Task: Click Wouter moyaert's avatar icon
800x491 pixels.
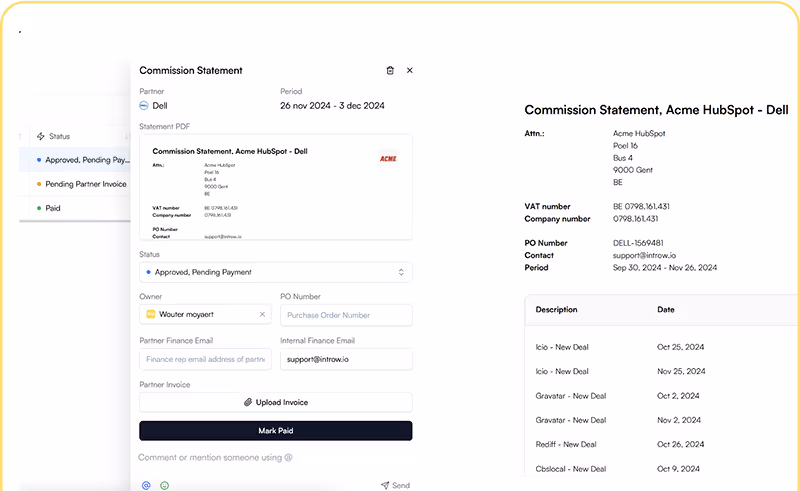Action: click(151, 314)
